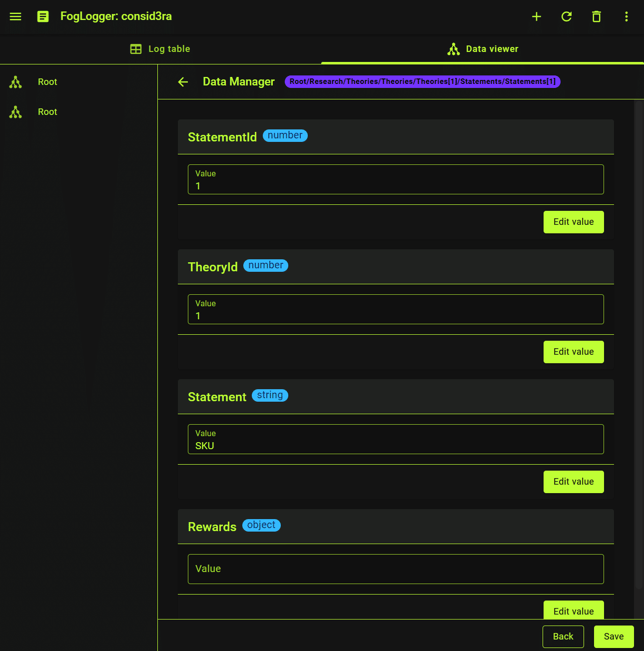Save the changes

[x=614, y=637]
